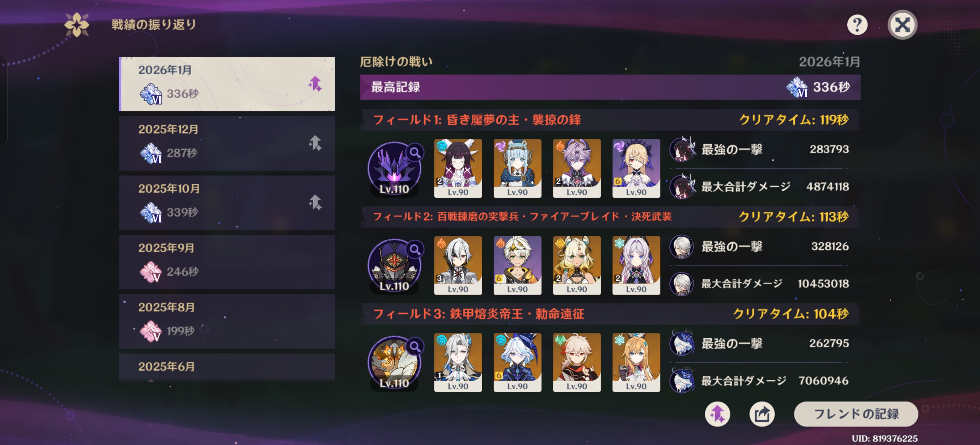Click the arrow icon on 2025年12月 entry

[x=315, y=143]
